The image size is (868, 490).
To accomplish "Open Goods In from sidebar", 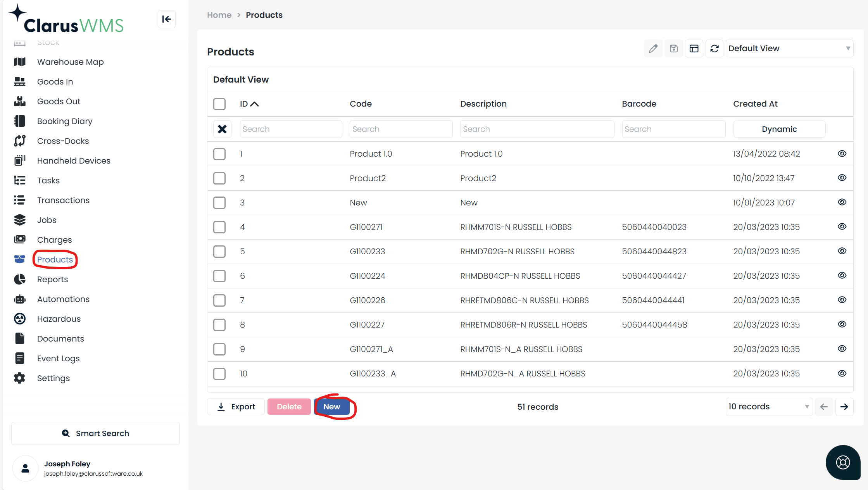I will [55, 82].
